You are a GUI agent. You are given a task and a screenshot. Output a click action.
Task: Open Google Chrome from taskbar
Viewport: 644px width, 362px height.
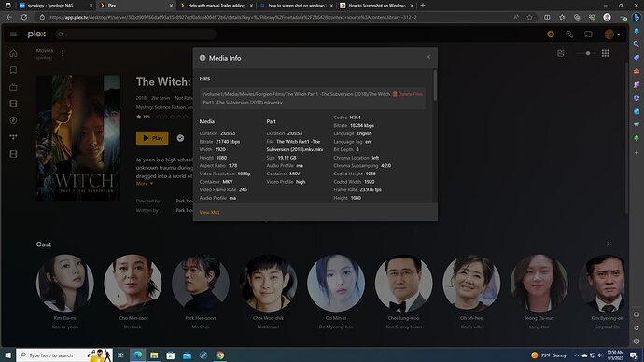point(220,355)
